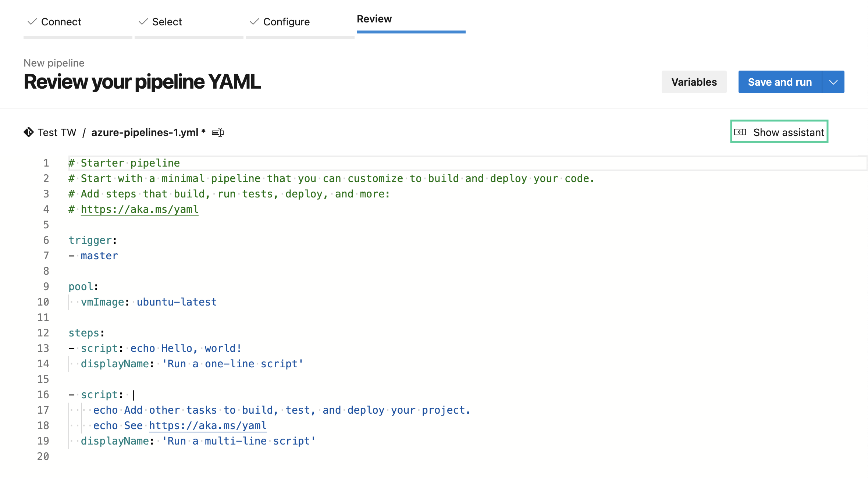Click the https://aka.ms/yaml link on line 18
This screenshot has height=478, width=868.
[x=208, y=425]
